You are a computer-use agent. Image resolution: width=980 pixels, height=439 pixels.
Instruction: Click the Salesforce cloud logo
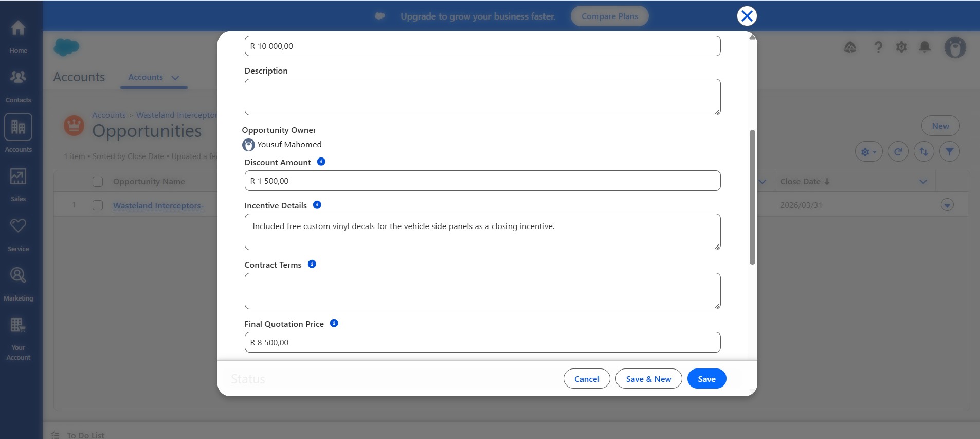(66, 47)
